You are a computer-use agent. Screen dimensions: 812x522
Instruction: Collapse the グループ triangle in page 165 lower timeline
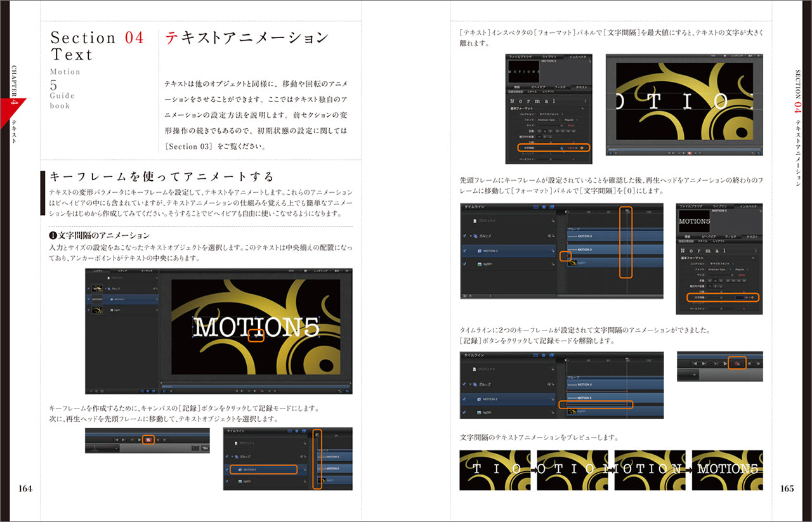pos(470,384)
